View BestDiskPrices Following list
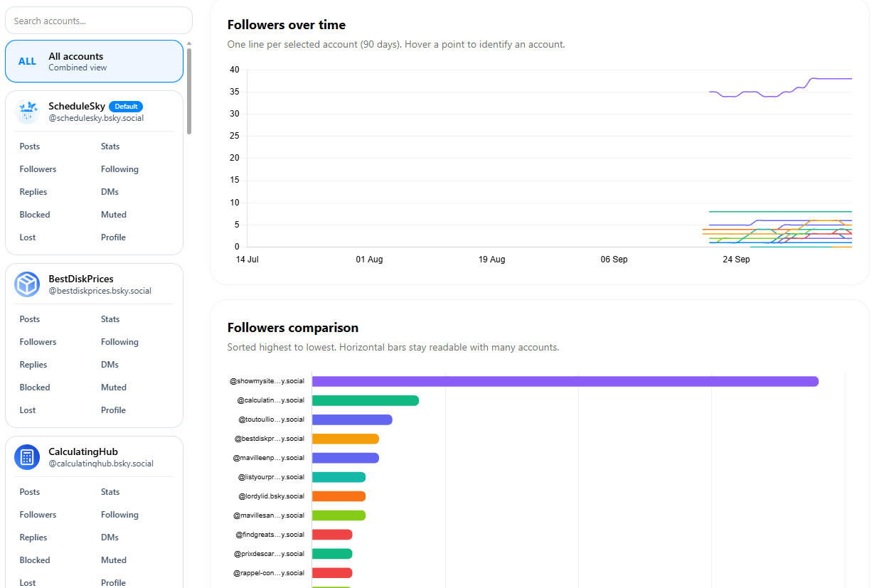 point(119,342)
